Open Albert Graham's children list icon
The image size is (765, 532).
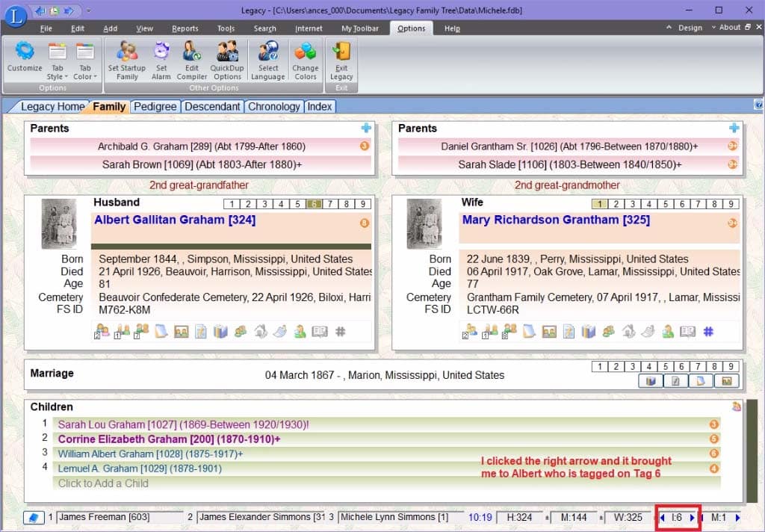141,332
